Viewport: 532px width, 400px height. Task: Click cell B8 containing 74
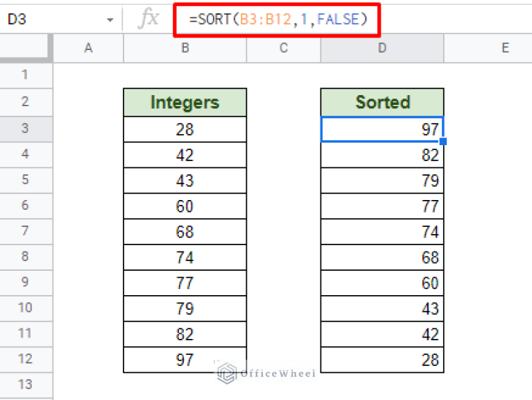click(x=185, y=258)
